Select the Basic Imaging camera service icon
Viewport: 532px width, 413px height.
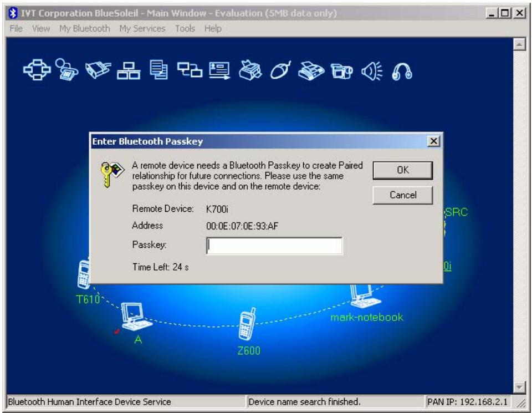[x=341, y=71]
